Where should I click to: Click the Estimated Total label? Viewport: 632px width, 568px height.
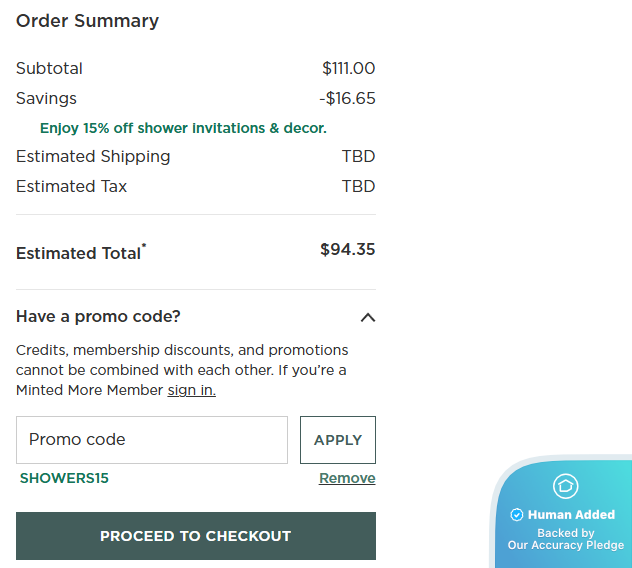click(x=79, y=253)
